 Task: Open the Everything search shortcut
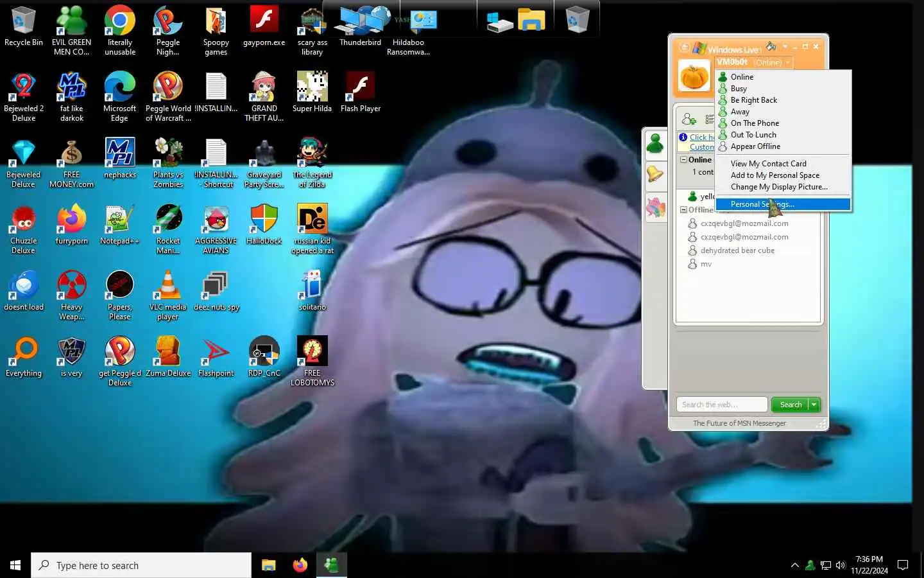(24, 357)
